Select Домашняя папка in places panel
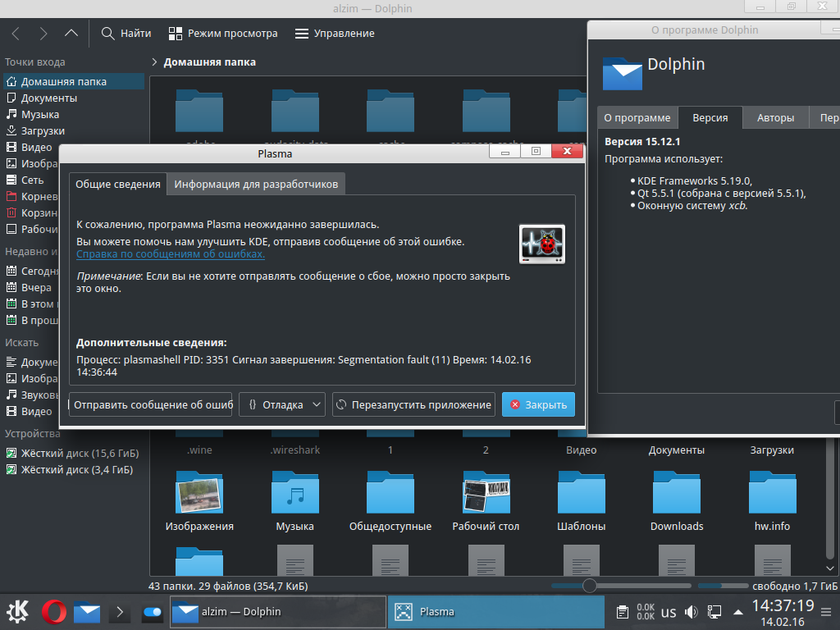The image size is (840, 630). (73, 81)
